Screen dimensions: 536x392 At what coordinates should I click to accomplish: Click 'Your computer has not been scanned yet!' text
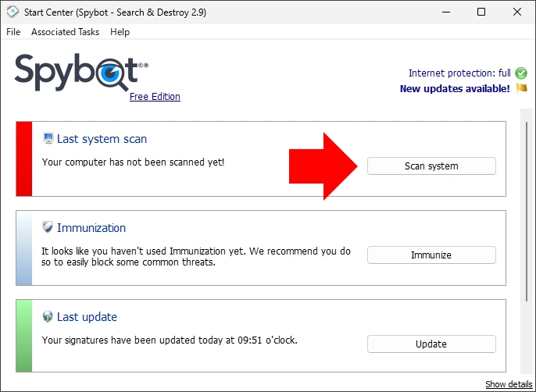(x=133, y=162)
